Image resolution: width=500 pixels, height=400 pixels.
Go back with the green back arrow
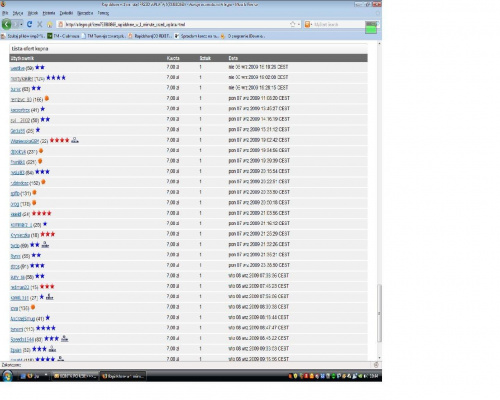7,24
